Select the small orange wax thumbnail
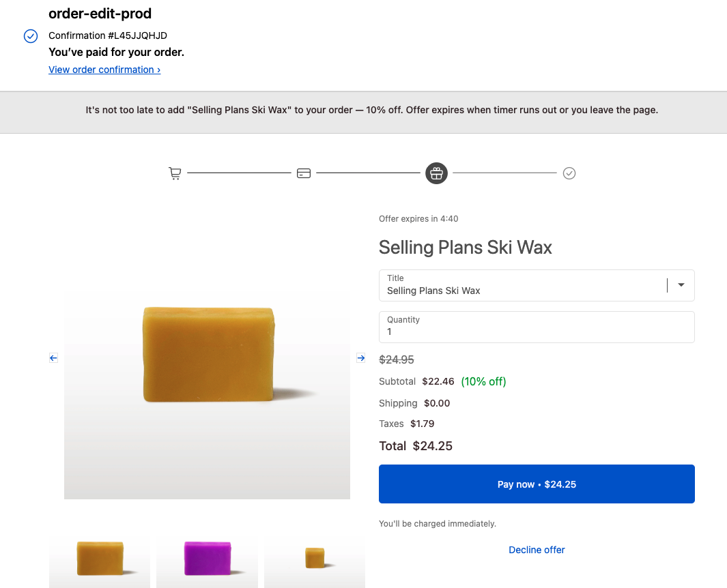Screen dimensions: 727x588 (x=315, y=557)
